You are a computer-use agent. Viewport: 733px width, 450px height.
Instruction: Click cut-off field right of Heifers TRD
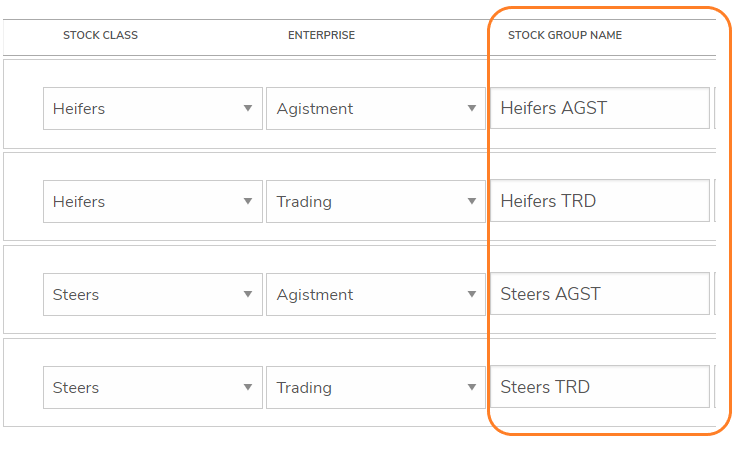pyautogui.click(x=715, y=201)
